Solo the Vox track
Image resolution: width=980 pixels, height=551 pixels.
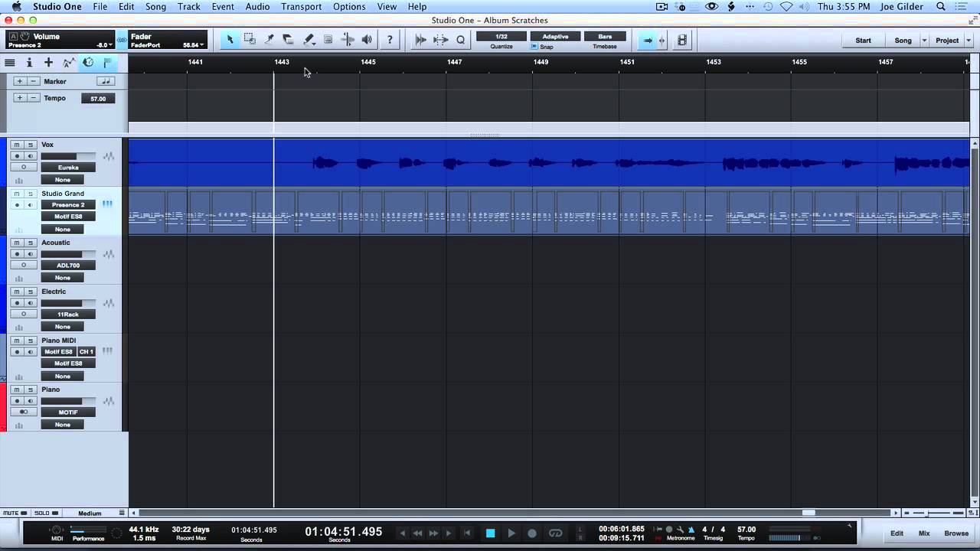coord(30,145)
